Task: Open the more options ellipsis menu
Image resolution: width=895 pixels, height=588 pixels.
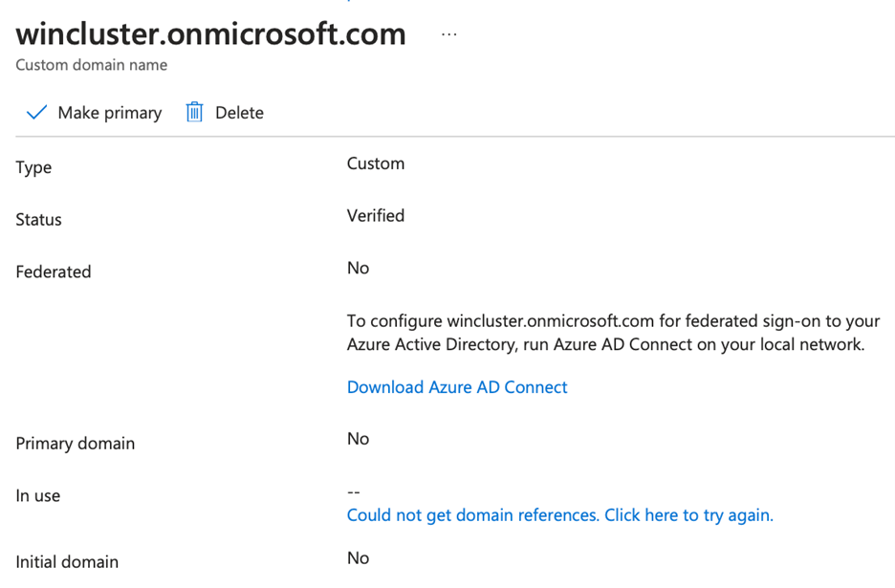Action: point(449,34)
